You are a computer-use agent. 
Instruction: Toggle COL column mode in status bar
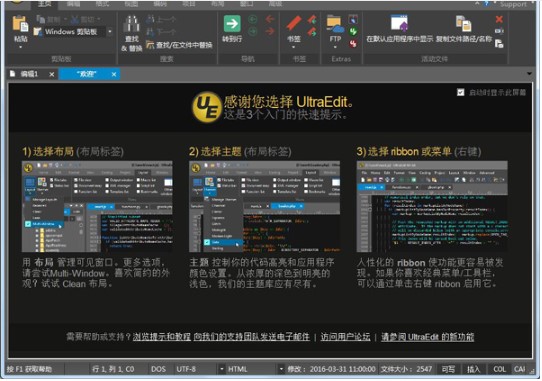(499, 369)
